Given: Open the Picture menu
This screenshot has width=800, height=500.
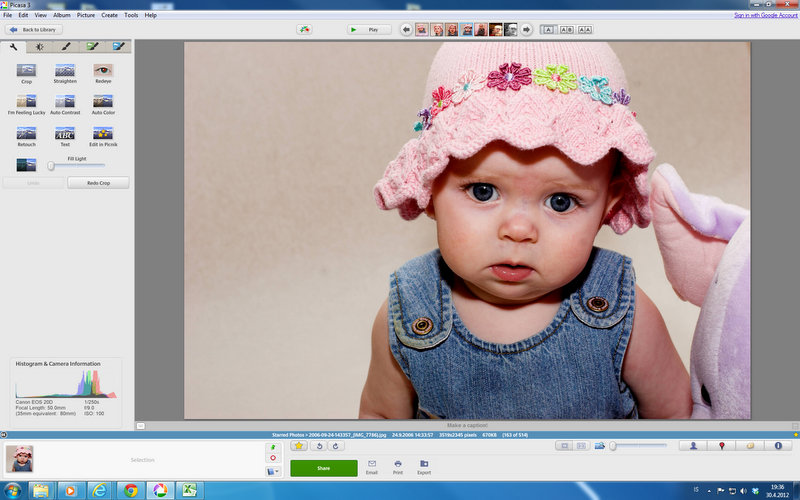Looking at the screenshot, I should (x=86, y=15).
